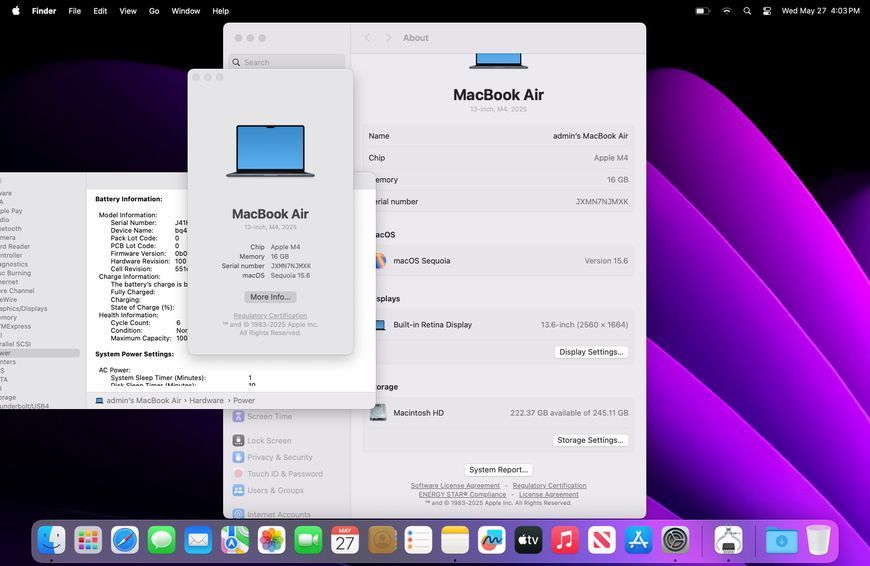Click Hardware in System Information path bar
Screen dimensions: 870x566
[x=206, y=400]
